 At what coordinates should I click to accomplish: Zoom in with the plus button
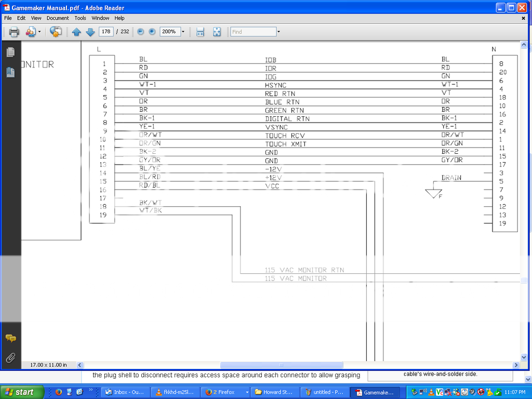pos(152,32)
